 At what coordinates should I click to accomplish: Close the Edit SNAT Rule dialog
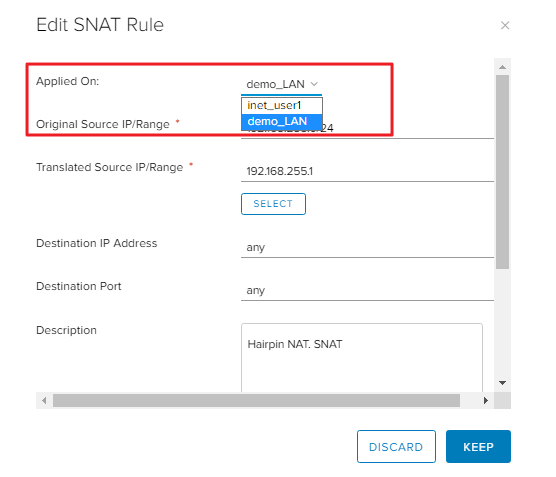click(505, 26)
